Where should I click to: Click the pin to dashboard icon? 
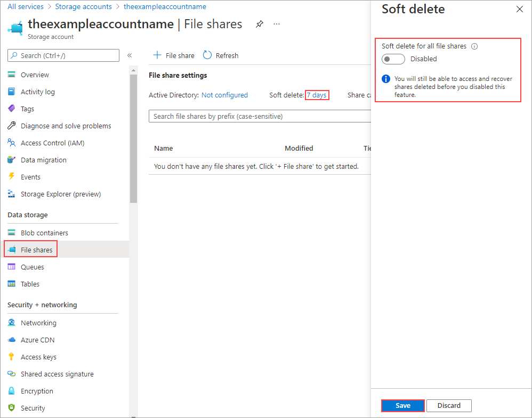coord(259,24)
